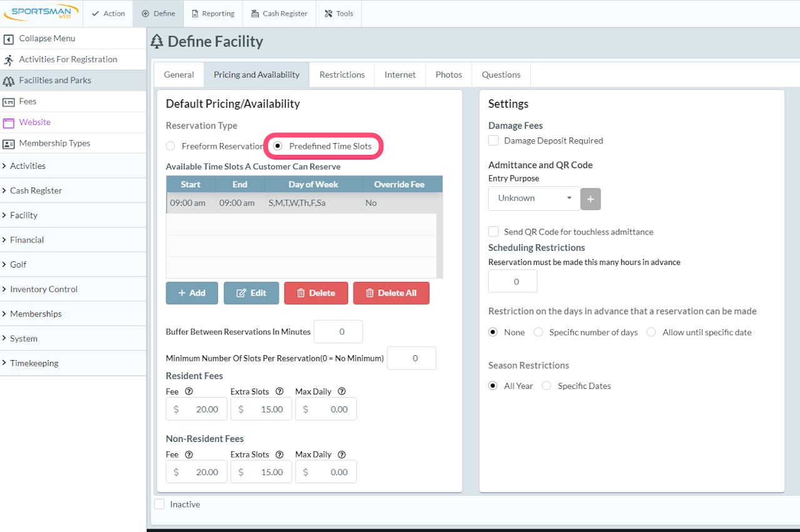
Task: Select Freeform Reservation radio option
Action: click(171, 146)
